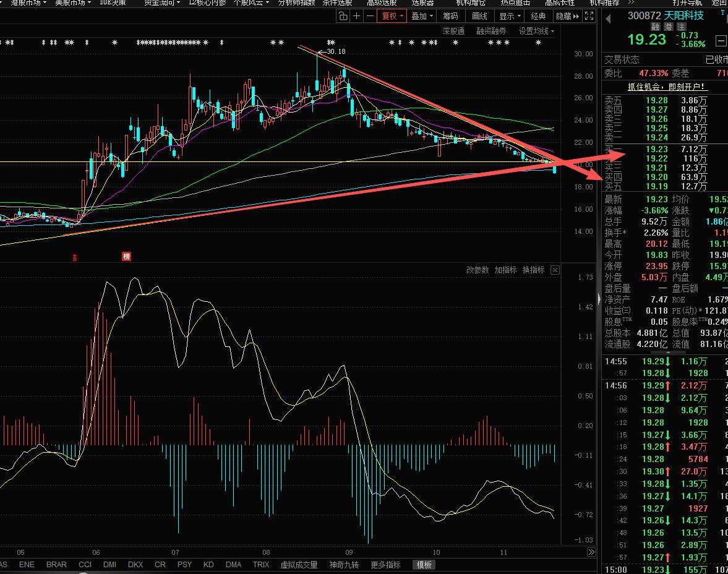This screenshot has height=574, width=728.
Task: Click the 30.18 high price label
Action: click(x=336, y=51)
